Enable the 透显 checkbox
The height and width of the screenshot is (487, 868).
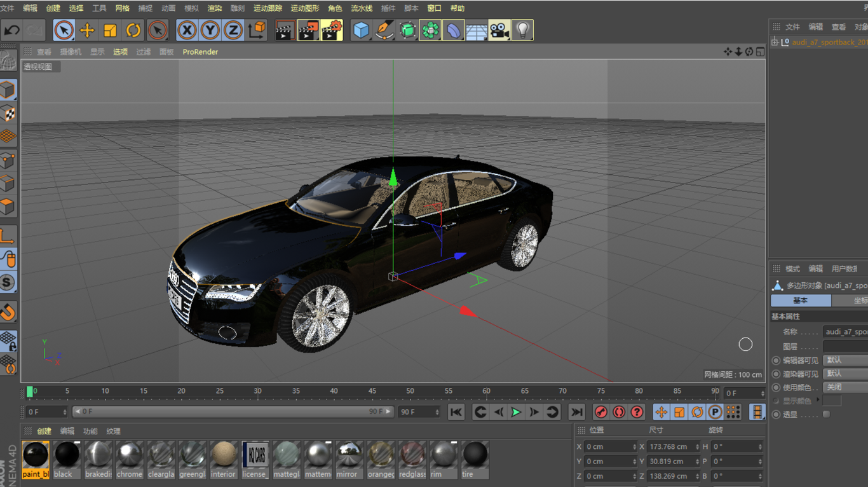826,414
